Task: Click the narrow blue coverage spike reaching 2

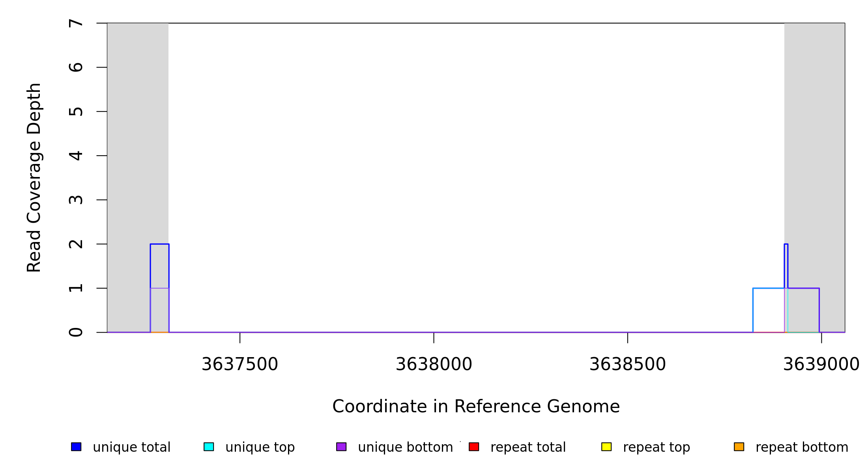Action: coord(786,260)
